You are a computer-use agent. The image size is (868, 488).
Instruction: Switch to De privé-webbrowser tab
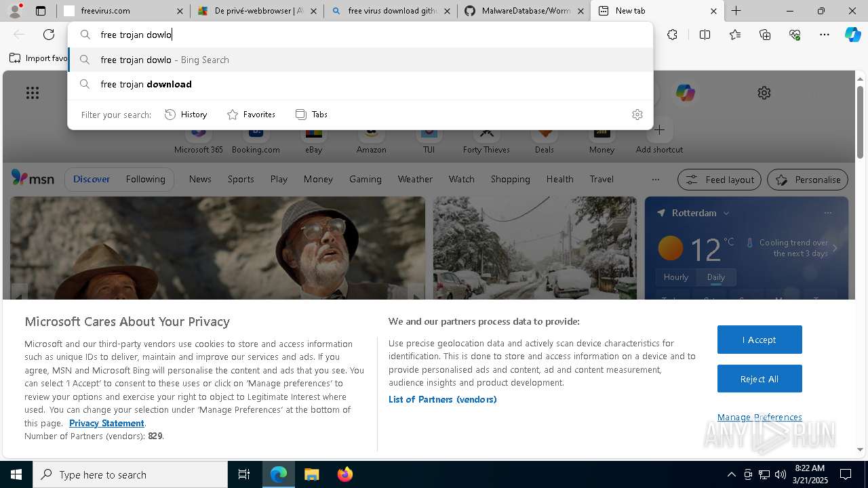click(257, 11)
